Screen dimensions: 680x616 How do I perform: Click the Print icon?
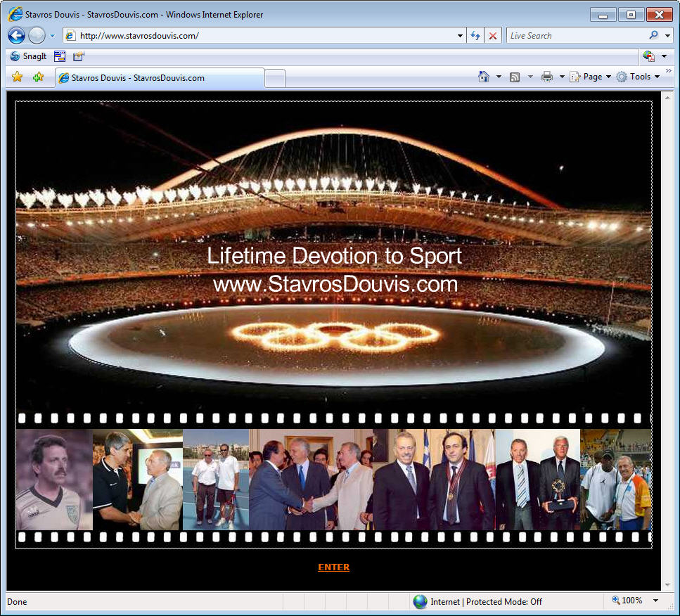[547, 77]
